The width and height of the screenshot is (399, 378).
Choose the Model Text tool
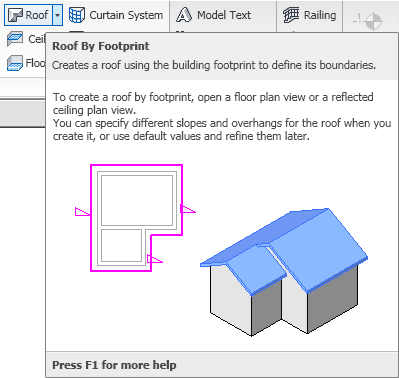(214, 15)
